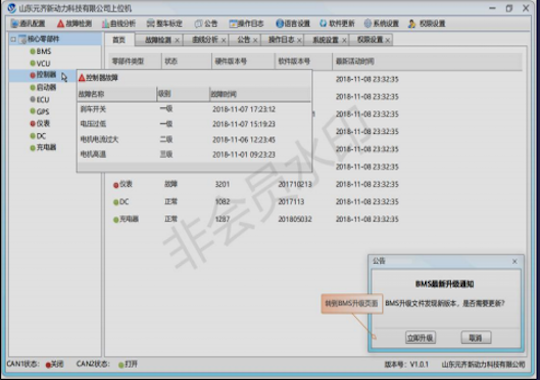
Task: Collapse the 核心零部件 tree node
Action: tap(13, 39)
